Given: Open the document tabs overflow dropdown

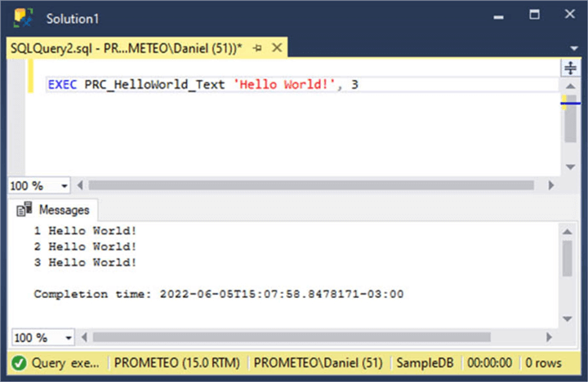Looking at the screenshot, I should point(574,48).
